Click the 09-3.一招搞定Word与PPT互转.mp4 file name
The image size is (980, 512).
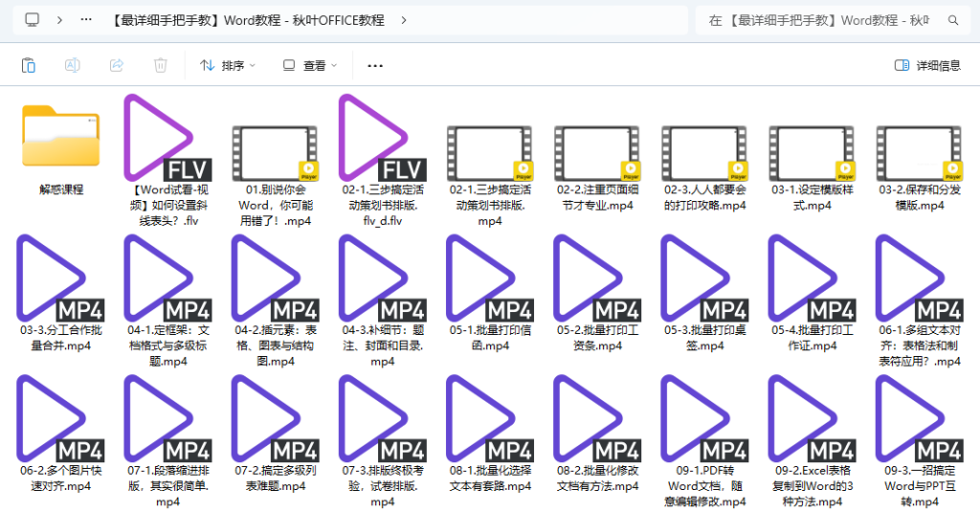(x=920, y=486)
